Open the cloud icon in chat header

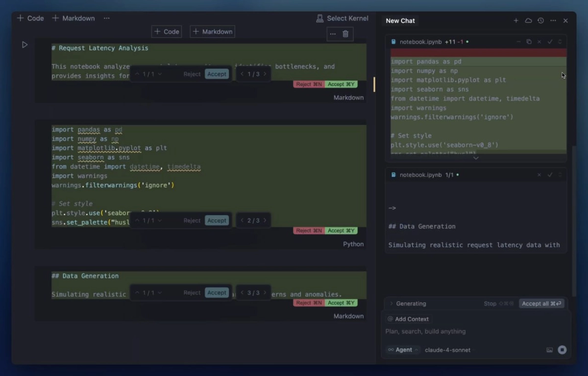[528, 21]
